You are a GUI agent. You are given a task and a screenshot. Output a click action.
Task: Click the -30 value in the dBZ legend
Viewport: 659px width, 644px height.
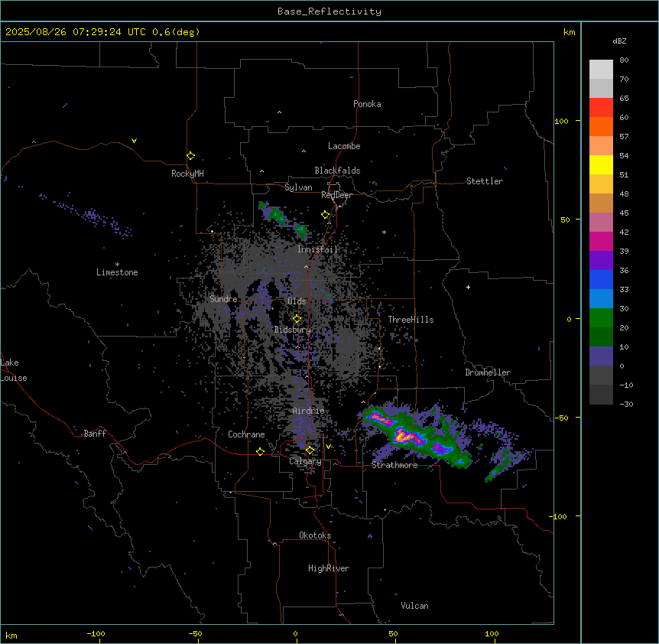(626, 404)
